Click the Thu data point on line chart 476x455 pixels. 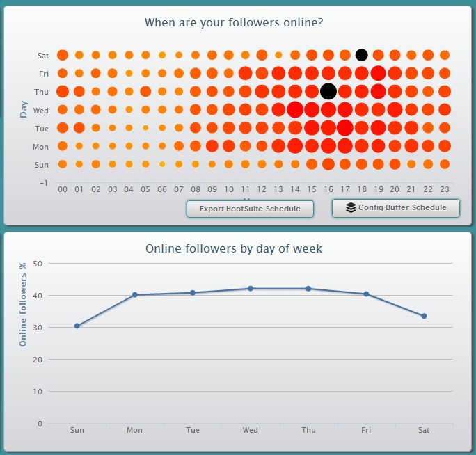point(308,289)
